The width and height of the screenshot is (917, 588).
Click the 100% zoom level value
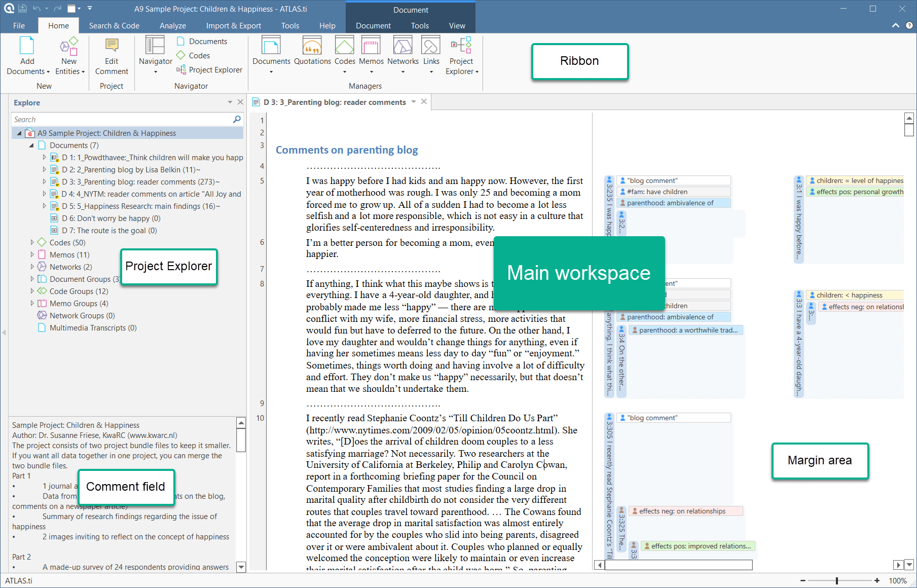(898, 581)
